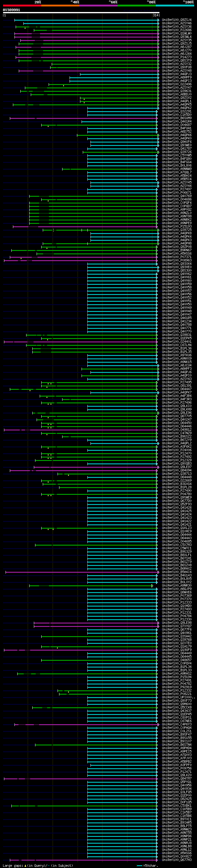This screenshot has width=197, height=868.
Task: Select the UniRef100_A5ASG6 label
Action: tap(177, 853)
